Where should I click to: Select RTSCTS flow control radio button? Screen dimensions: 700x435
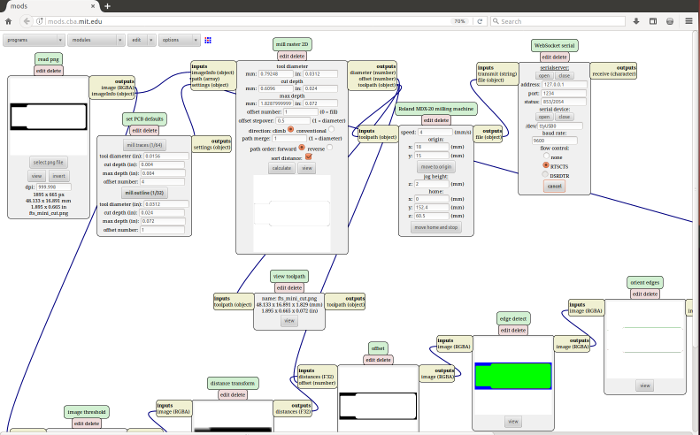coord(546,165)
